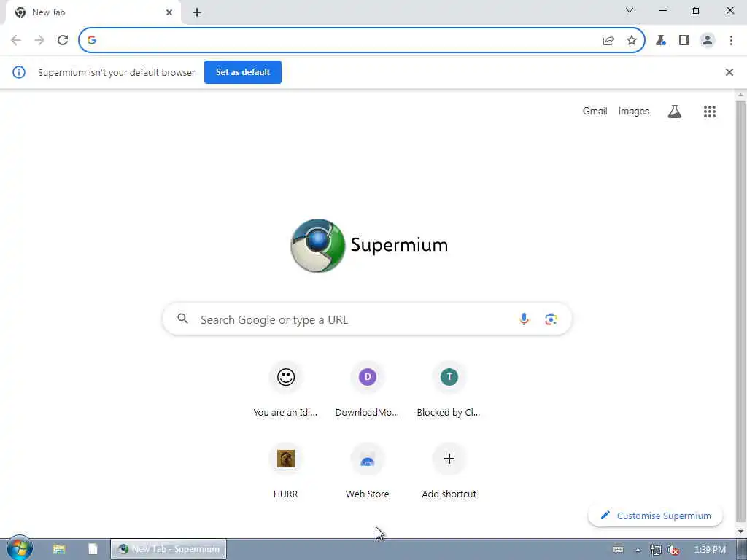This screenshot has height=560, width=747.
Task: Click the 1:39 PM taskbar clock
Action: pyautogui.click(x=710, y=550)
